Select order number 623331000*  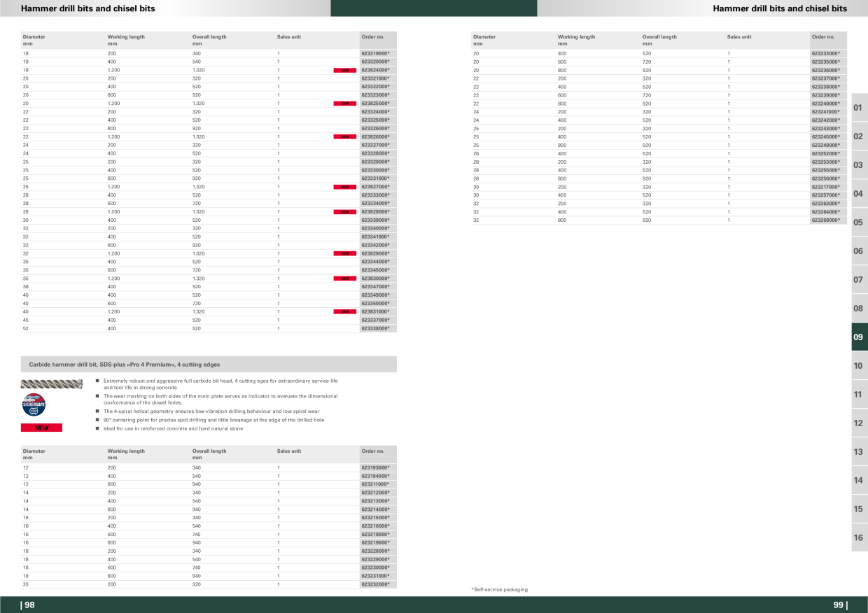[375, 178]
